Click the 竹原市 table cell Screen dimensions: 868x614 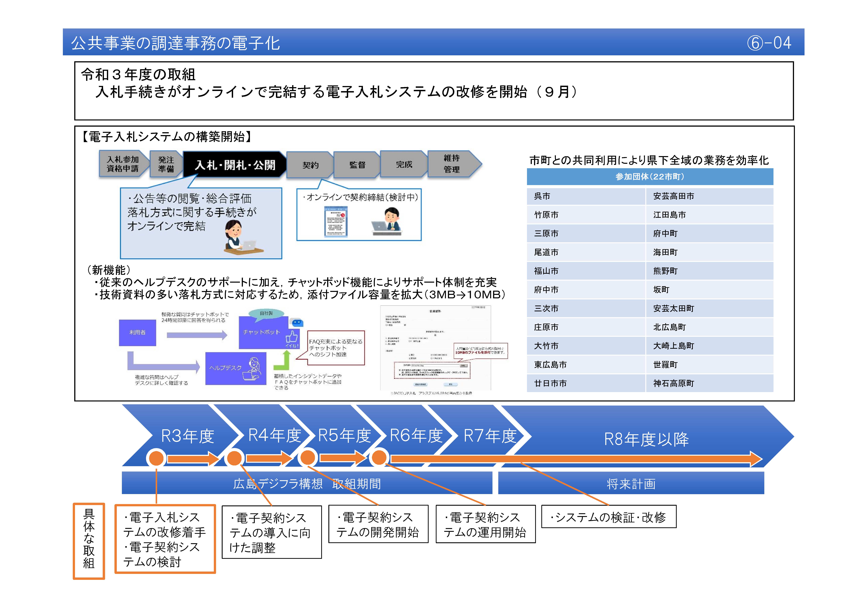[586, 215]
